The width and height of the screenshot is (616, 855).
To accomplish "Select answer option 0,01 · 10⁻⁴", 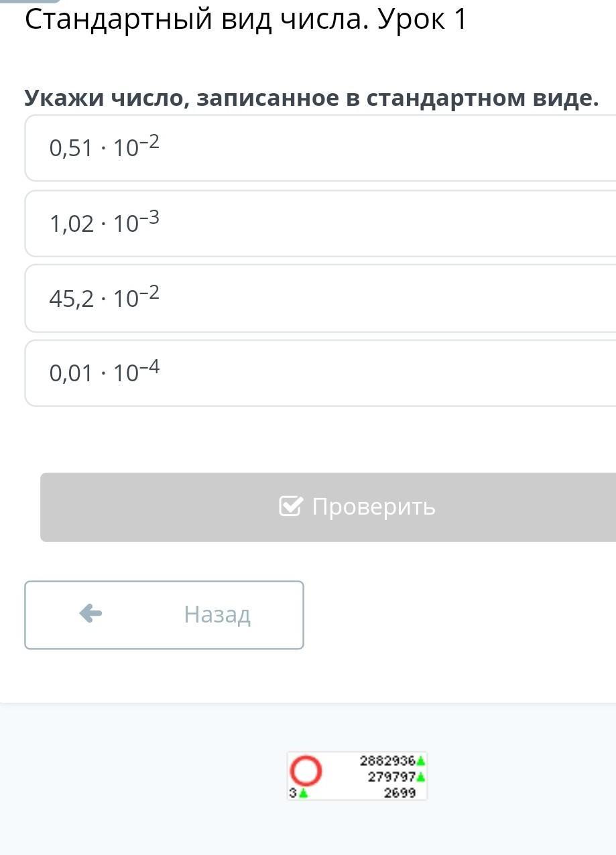I will click(320, 373).
